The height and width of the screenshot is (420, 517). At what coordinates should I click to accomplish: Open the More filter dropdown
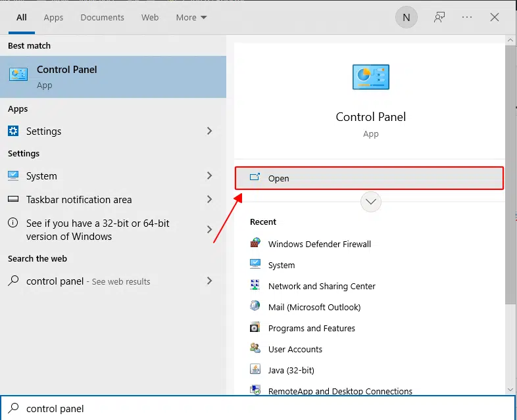point(191,18)
